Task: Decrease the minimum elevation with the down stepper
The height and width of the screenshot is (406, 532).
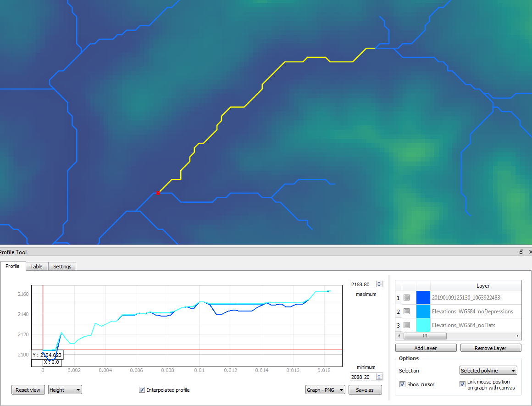Action: click(379, 378)
